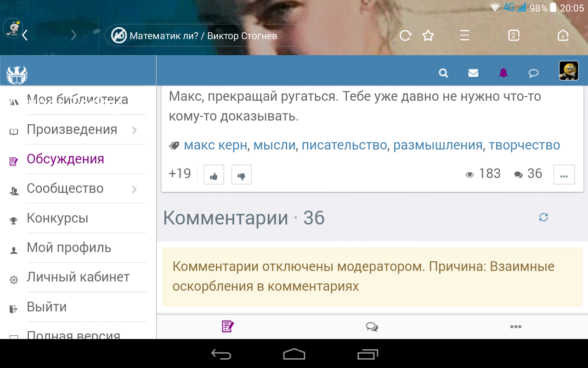Like the post with thumbs-up
The height and width of the screenshot is (368, 588).
coord(214,175)
